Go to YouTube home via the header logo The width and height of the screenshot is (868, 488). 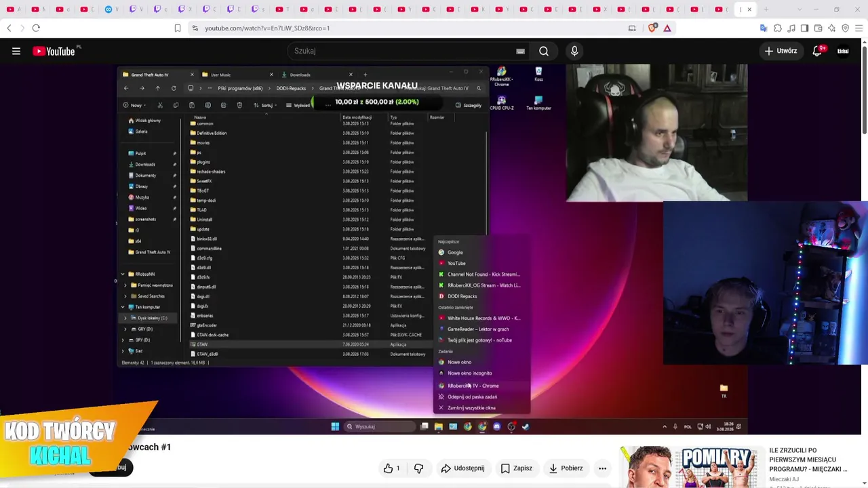[x=54, y=51]
